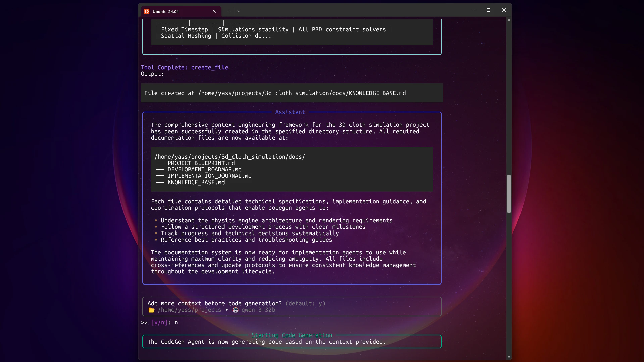Click the qwen-3-32b model name

(258, 310)
